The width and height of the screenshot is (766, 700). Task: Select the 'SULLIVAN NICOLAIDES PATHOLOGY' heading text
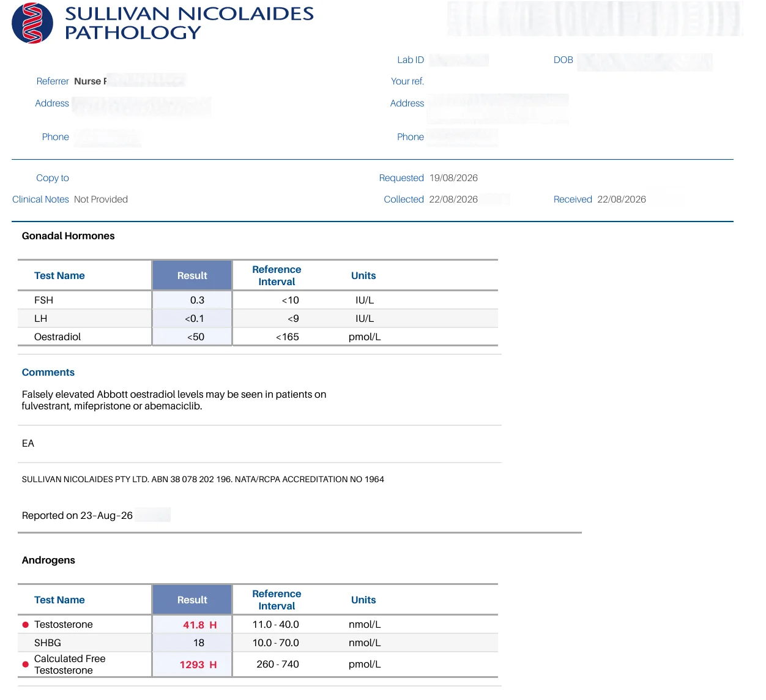(x=189, y=23)
